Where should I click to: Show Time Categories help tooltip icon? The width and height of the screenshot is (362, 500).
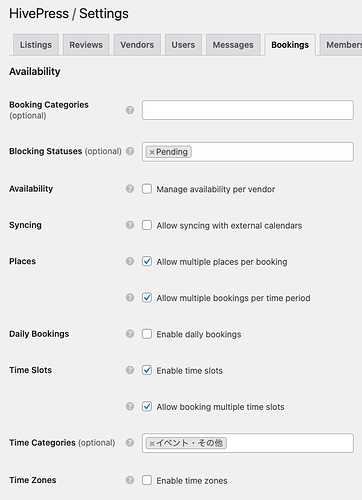(x=130, y=443)
